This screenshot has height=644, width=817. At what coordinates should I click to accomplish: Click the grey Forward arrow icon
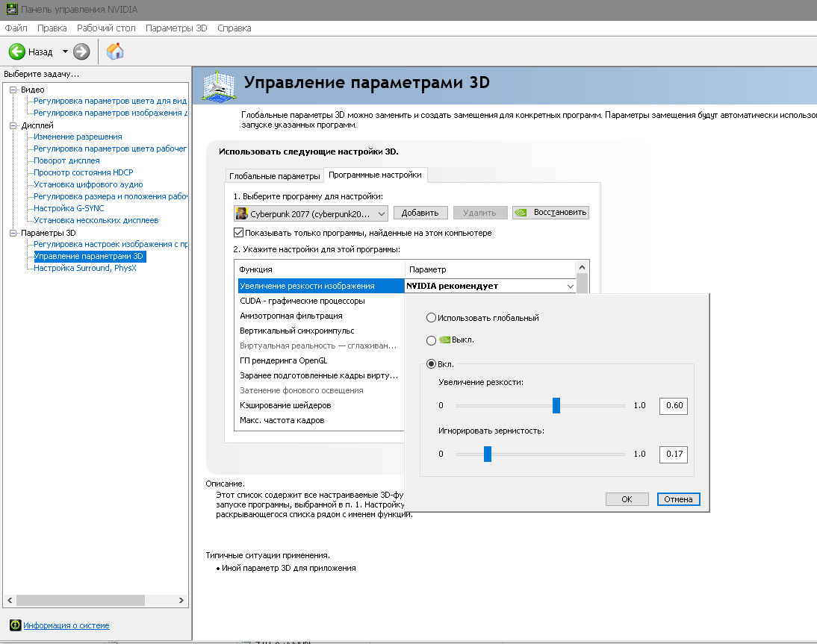click(81, 51)
